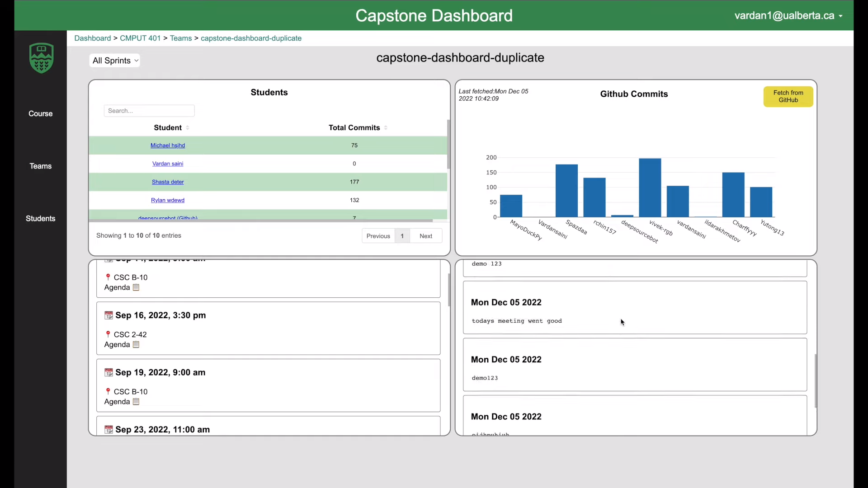Screen dimensions: 868x488
Task: Click the students Search field
Action: point(149,111)
